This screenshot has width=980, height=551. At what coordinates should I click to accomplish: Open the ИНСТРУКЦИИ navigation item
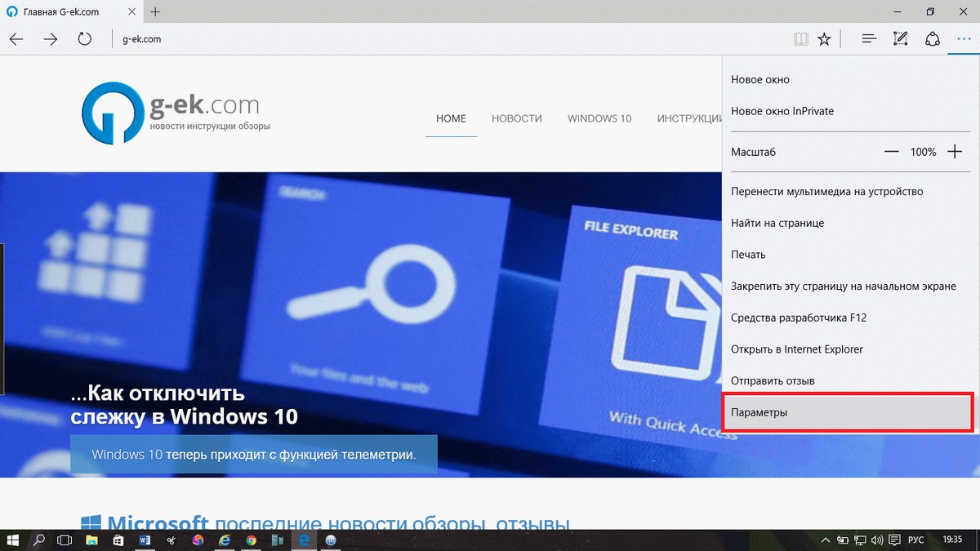tap(689, 118)
